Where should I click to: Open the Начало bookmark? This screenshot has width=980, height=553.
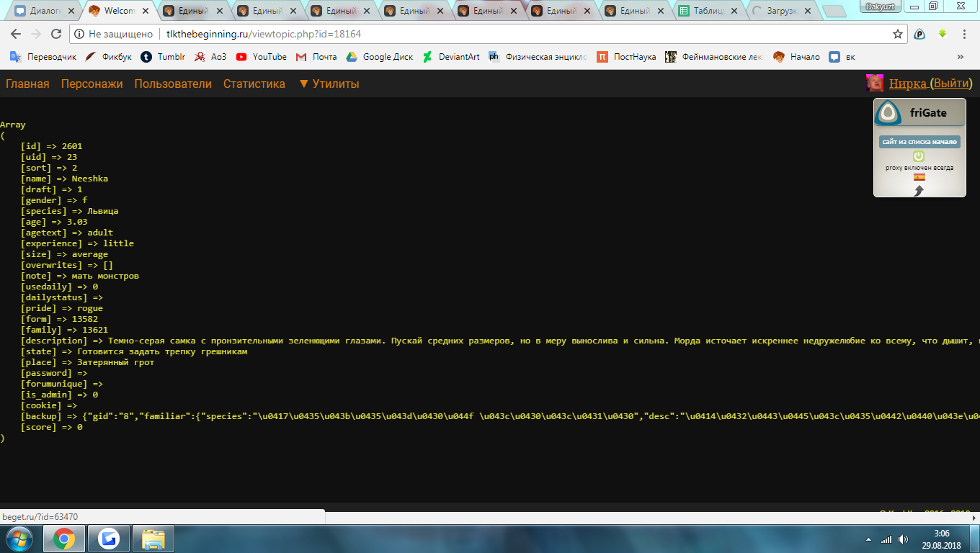tap(797, 57)
